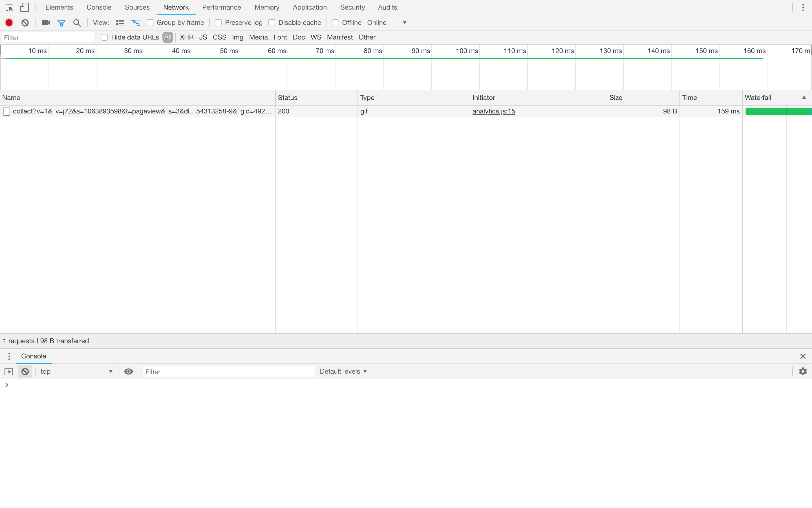Create a live expression with eye icon
The image size is (812, 508).
coord(129,372)
